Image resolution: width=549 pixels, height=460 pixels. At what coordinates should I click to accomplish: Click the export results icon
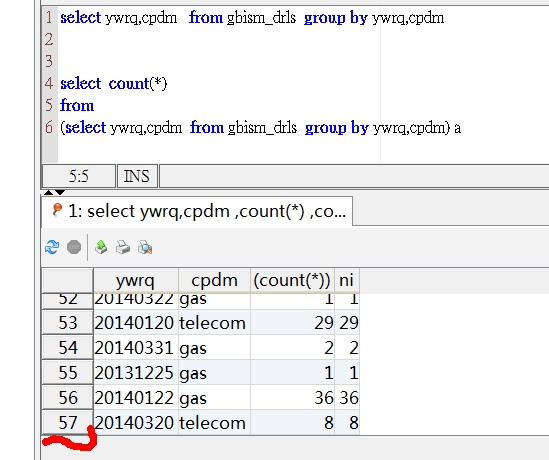point(101,247)
